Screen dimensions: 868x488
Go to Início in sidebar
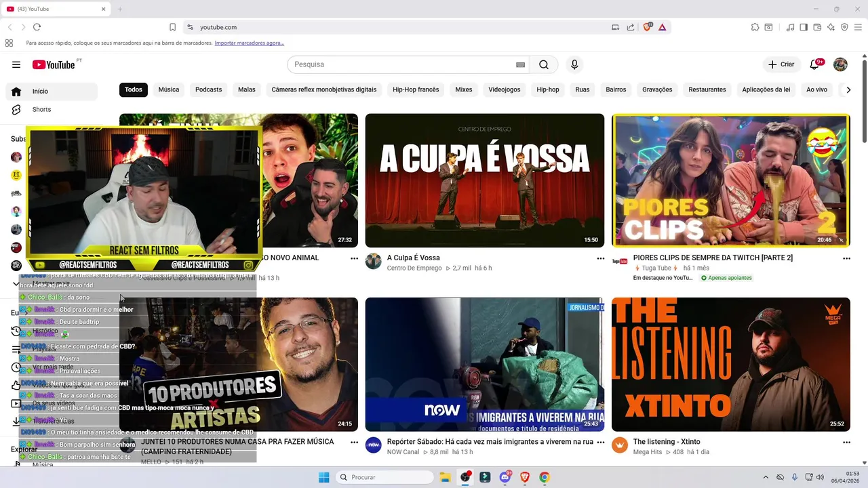pyautogui.click(x=52, y=91)
